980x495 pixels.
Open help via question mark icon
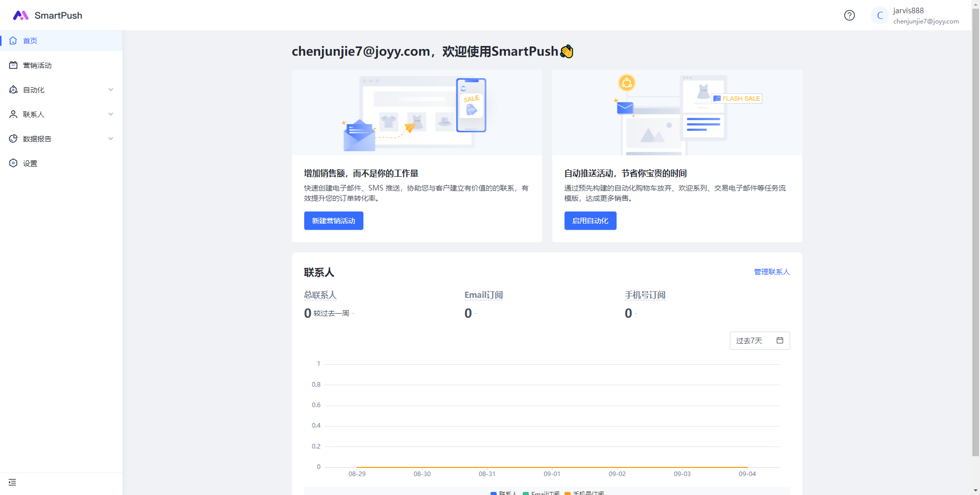coord(849,15)
